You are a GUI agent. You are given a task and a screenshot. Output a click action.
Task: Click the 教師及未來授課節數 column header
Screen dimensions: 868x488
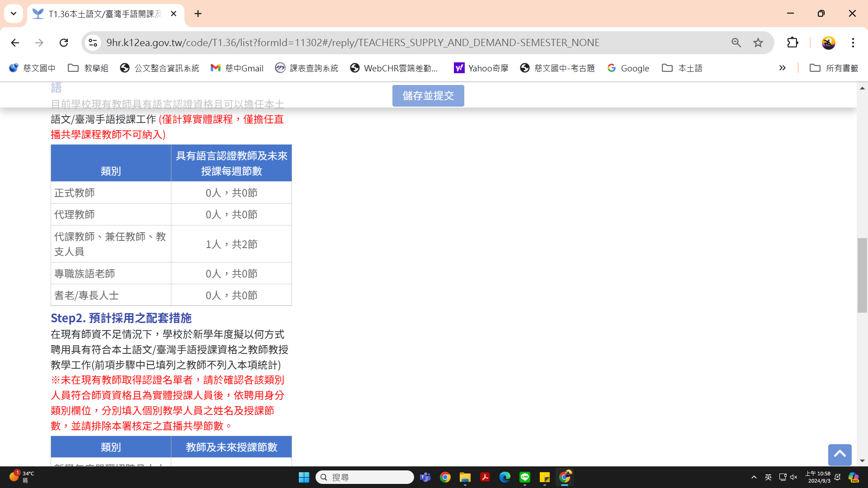(231, 447)
